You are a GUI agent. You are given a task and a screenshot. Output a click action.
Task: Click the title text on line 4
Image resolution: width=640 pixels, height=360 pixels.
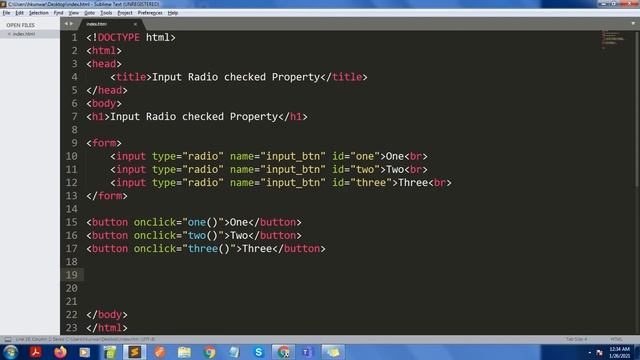coord(236,77)
